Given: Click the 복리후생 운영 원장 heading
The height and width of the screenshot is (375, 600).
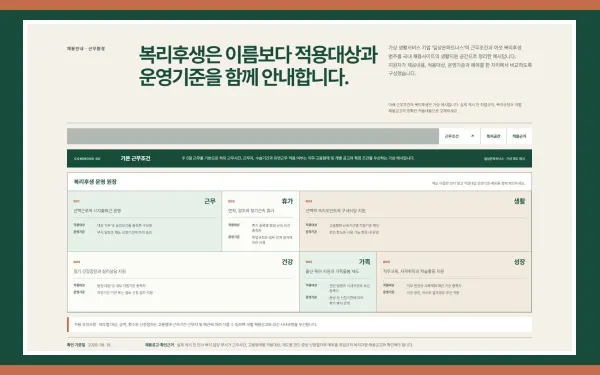Looking at the screenshot, I should tap(95, 182).
